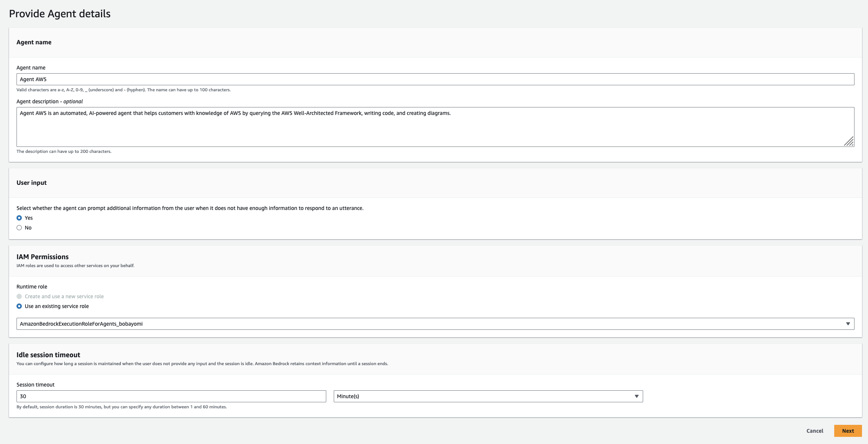The width and height of the screenshot is (868, 444).
Task: Grab the description textarea resize handle
Action: point(849,141)
